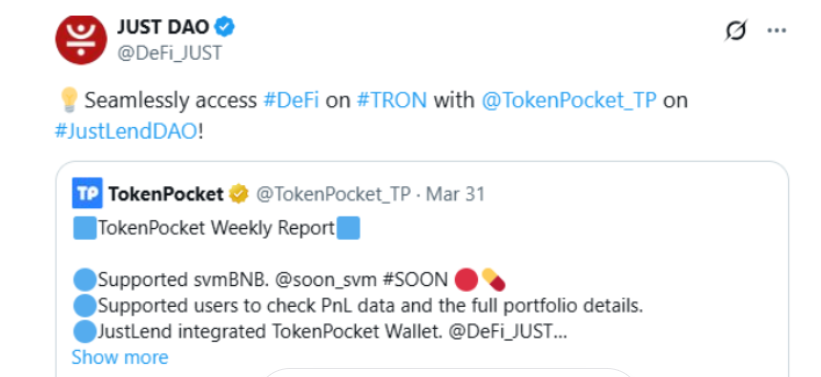Image resolution: width=821 pixels, height=377 pixels.
Task: Click the blue verified badge beside JUST DAO
Action: pyautogui.click(x=225, y=27)
